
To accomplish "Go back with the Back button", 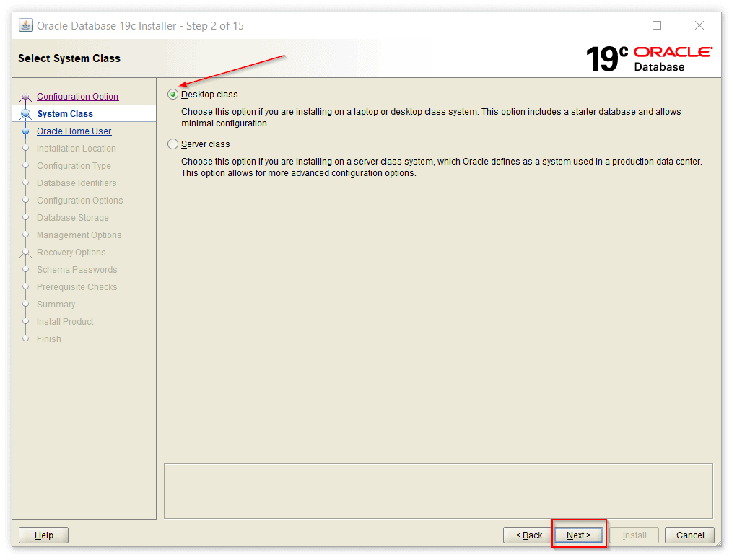I will click(x=528, y=535).
